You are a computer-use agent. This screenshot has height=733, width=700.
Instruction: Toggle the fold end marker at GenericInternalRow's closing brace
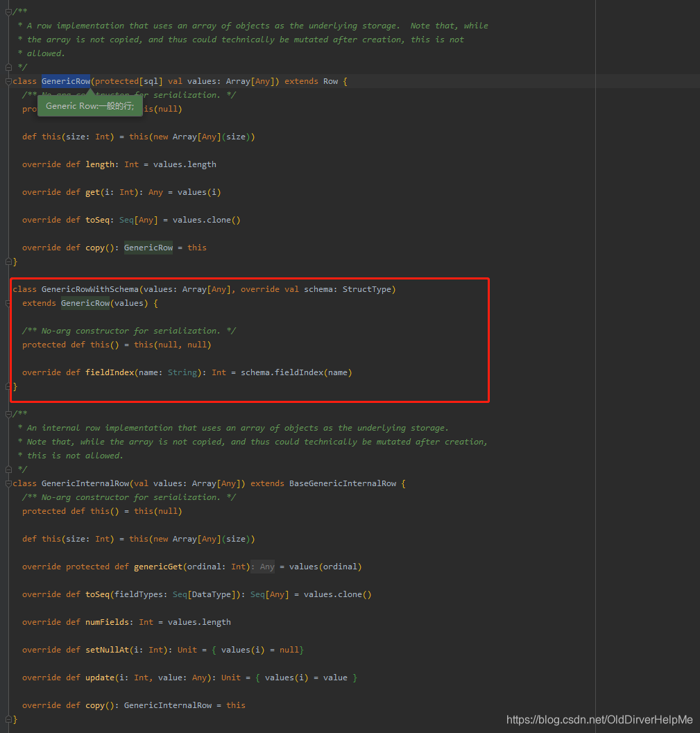coord(8,719)
